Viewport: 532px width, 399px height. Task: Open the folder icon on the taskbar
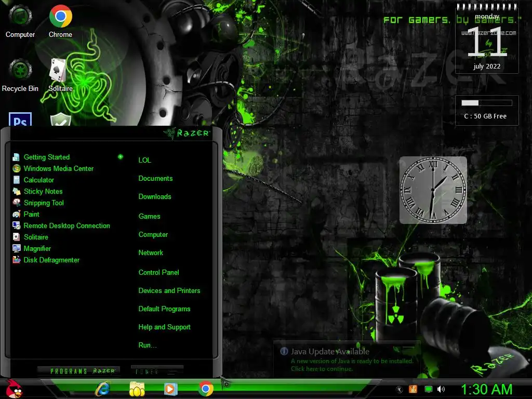(x=137, y=389)
